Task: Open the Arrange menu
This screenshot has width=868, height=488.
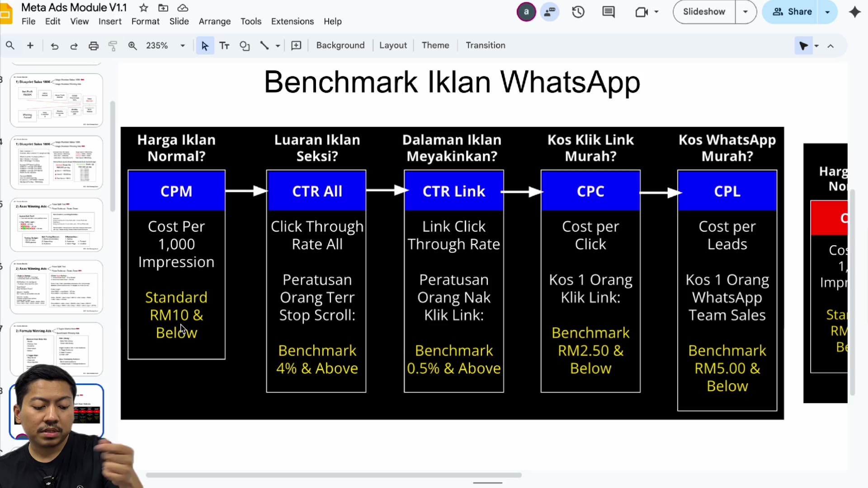Action: coord(215,21)
